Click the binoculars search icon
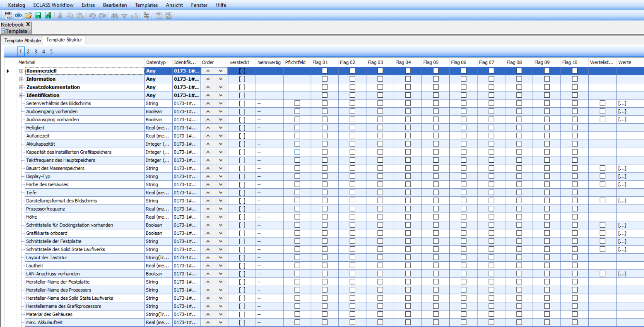644x327 pixels. click(115, 15)
